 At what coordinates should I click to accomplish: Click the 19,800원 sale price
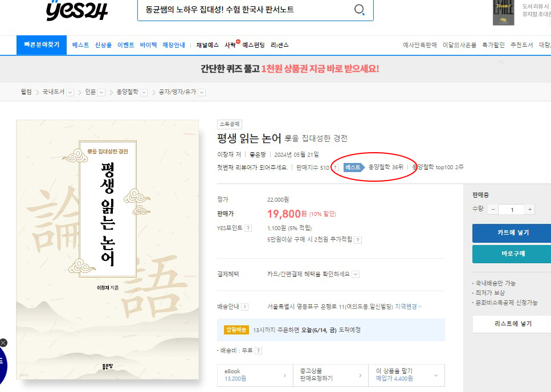point(287,214)
